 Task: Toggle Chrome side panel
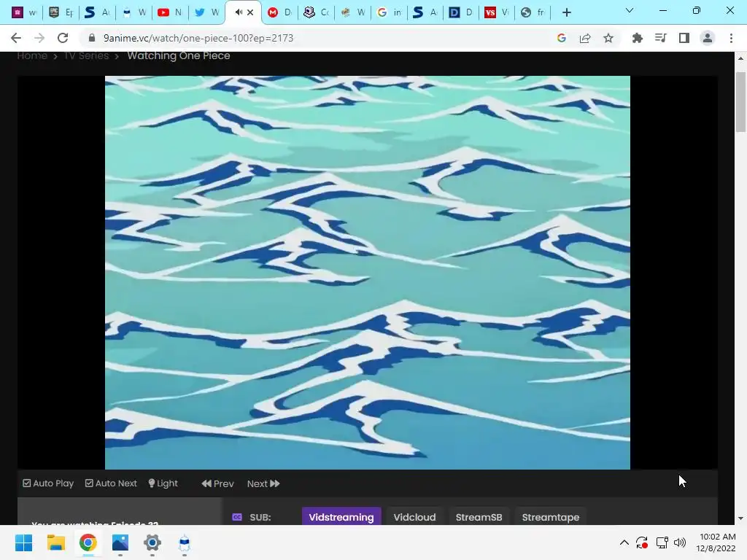pyautogui.click(x=684, y=38)
